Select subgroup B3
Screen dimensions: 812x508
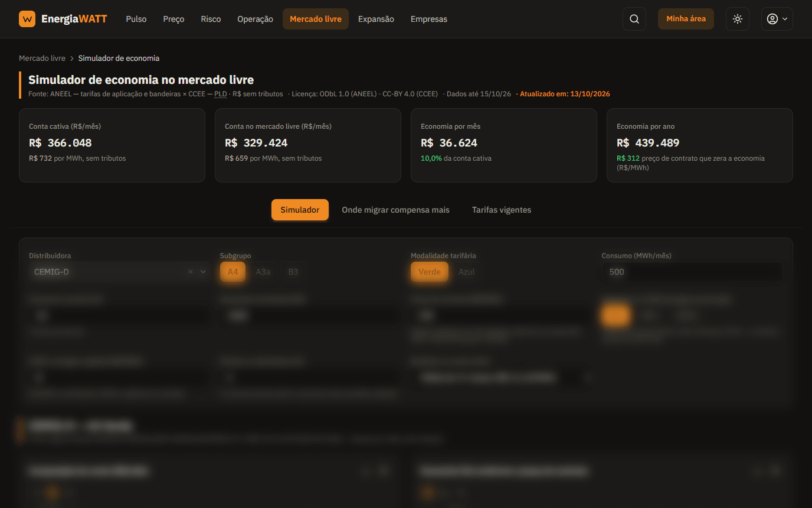293,272
